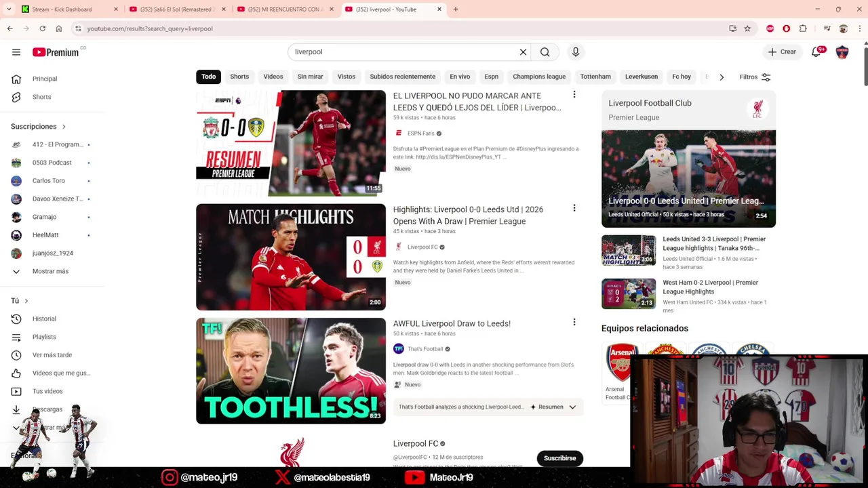Subscribe to Liverpool FC with Suscribirse
Screen dimensions: 868x488
click(559, 458)
